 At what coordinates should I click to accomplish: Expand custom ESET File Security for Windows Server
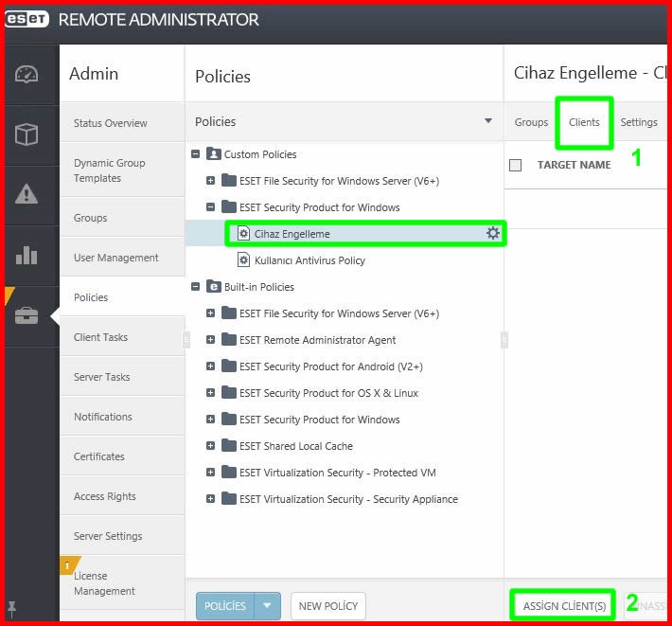tap(210, 181)
